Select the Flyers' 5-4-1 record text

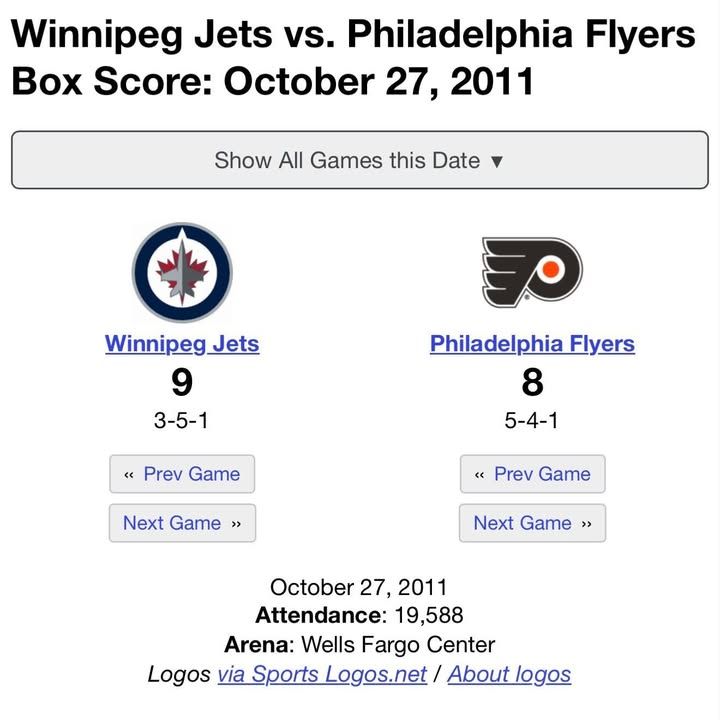tap(532, 421)
